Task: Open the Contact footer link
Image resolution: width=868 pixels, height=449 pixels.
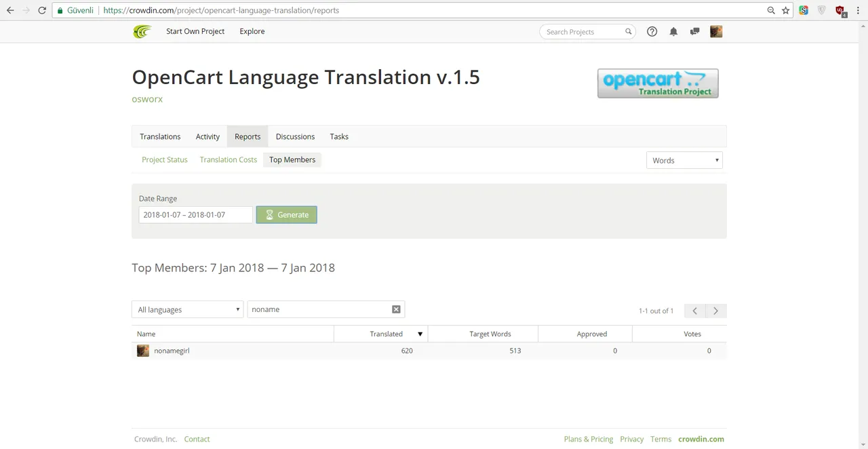Action: 197,439
